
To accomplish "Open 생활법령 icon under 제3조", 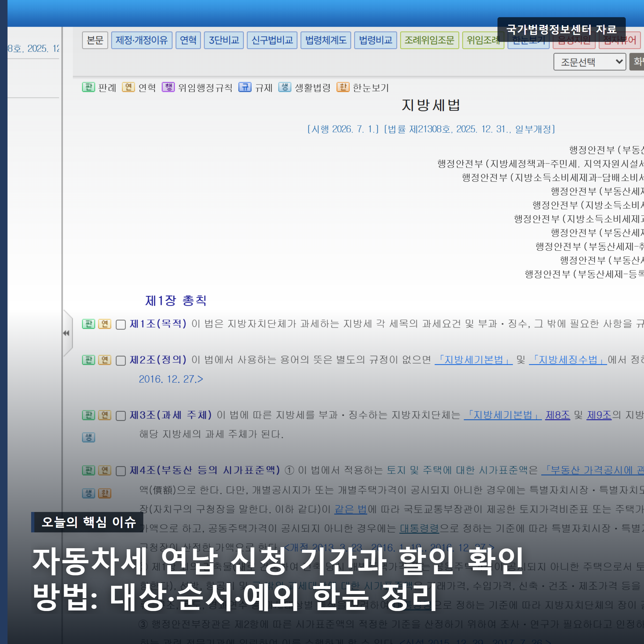I will pyautogui.click(x=88, y=437).
